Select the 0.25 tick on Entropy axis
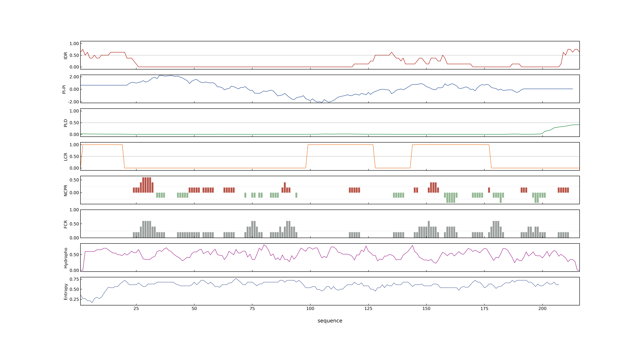This screenshot has width=644, height=343. [74, 299]
